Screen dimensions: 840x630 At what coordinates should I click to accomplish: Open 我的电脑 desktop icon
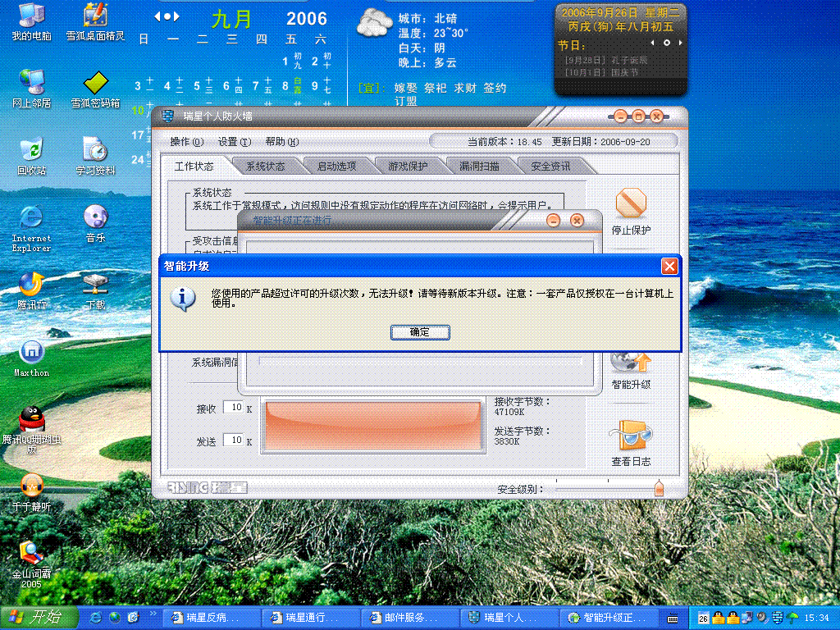tap(32, 22)
